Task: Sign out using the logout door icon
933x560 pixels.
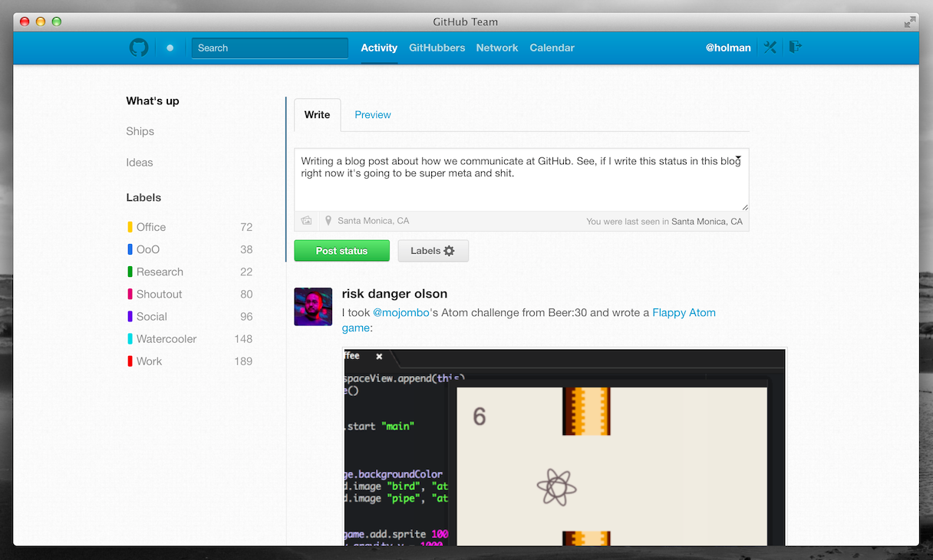Action: coord(796,47)
